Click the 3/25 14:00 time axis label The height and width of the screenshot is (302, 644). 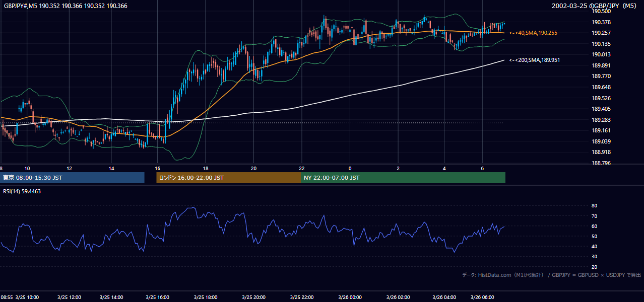point(111,297)
